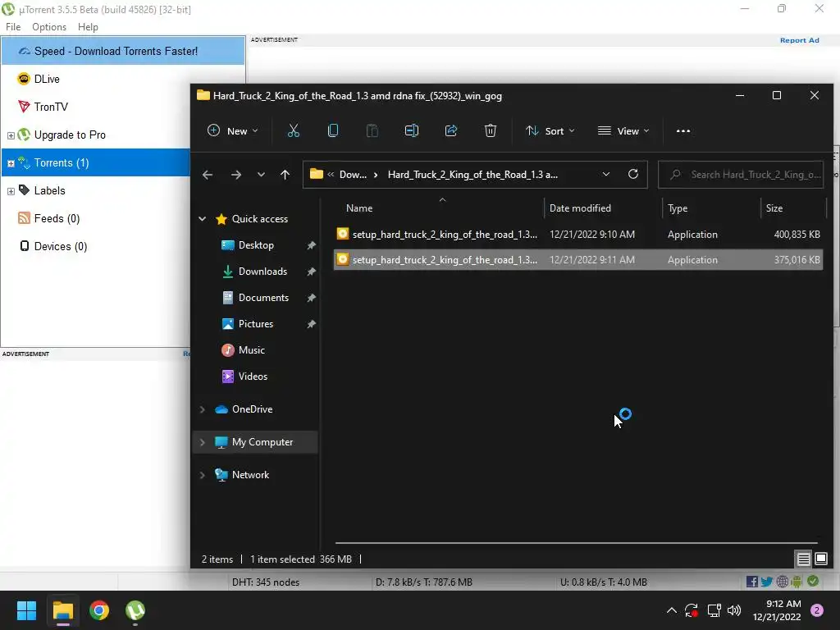Sort by the Size column header
This screenshot has height=630, width=840.
coord(774,208)
